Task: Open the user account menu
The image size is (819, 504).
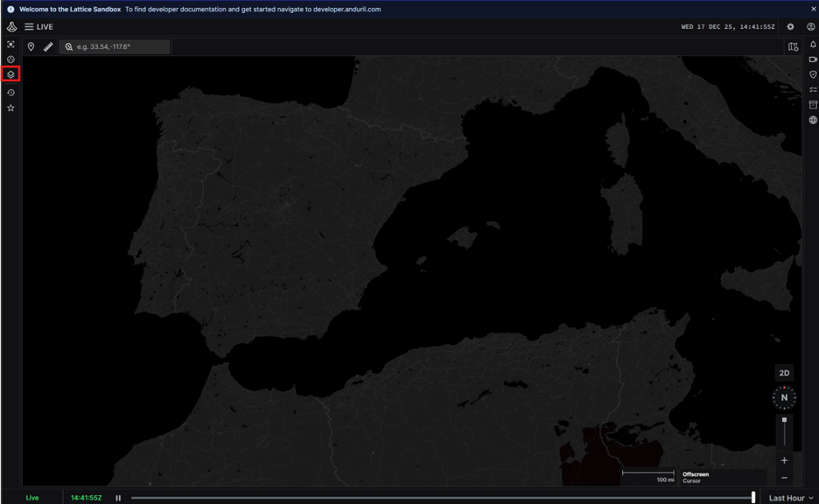Action: point(810,27)
